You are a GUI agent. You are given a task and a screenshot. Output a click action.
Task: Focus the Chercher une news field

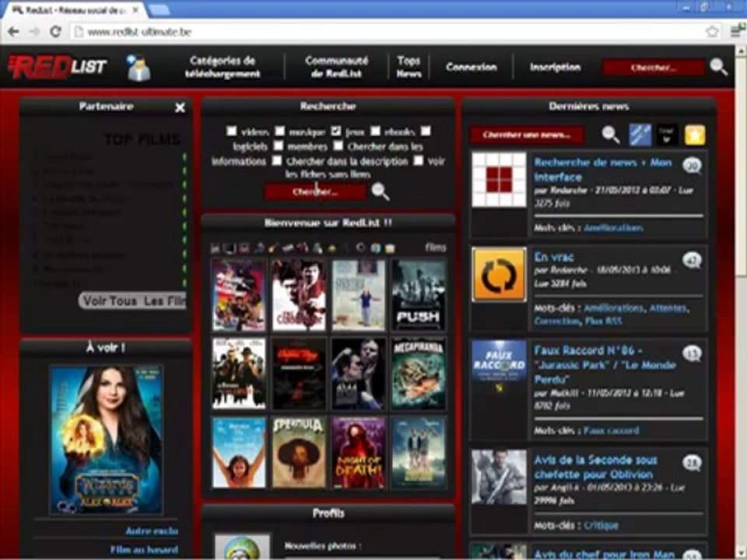[527, 135]
